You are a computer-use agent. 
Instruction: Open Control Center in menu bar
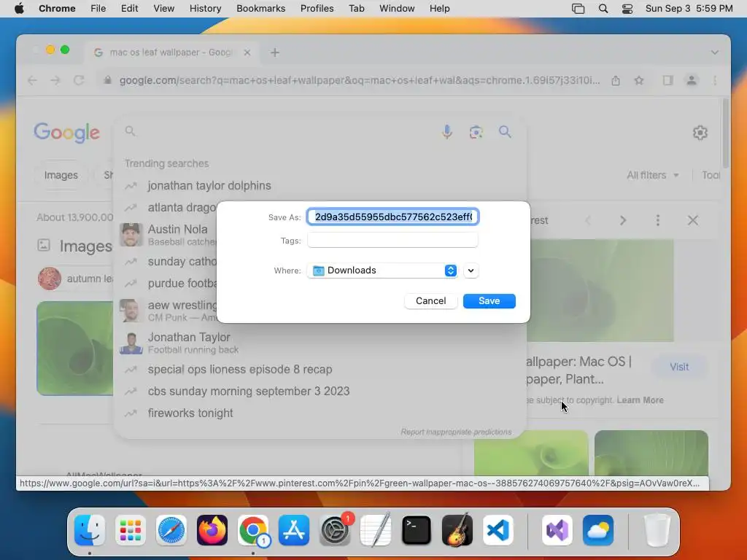[627, 9]
